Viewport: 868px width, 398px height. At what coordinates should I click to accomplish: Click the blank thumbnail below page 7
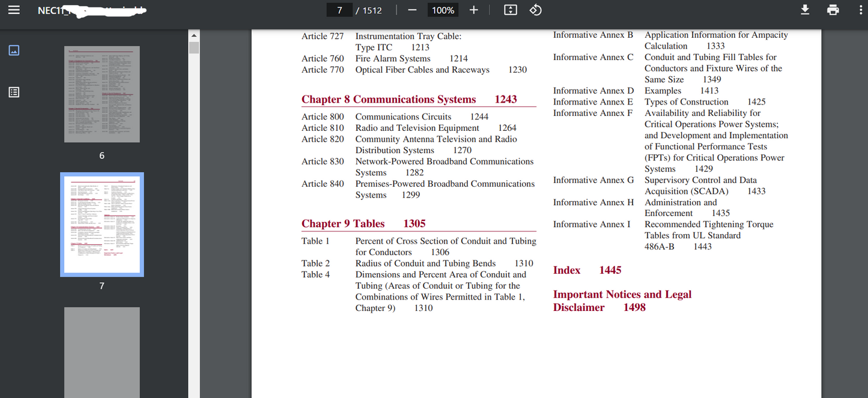[x=102, y=352]
